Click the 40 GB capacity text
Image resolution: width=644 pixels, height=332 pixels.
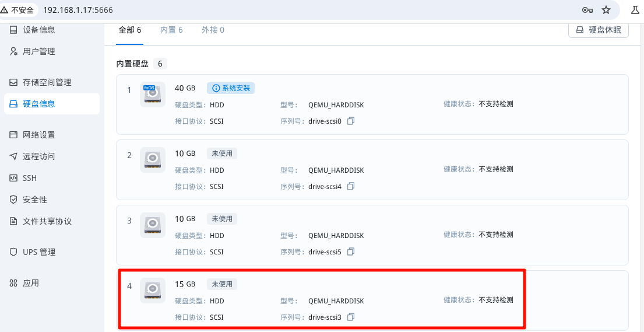(x=185, y=88)
